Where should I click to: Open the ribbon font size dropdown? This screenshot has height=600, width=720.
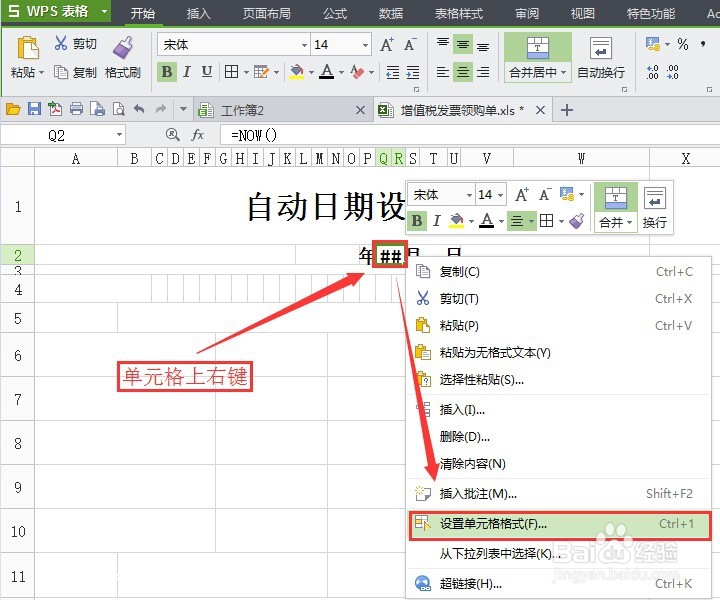[x=365, y=45]
